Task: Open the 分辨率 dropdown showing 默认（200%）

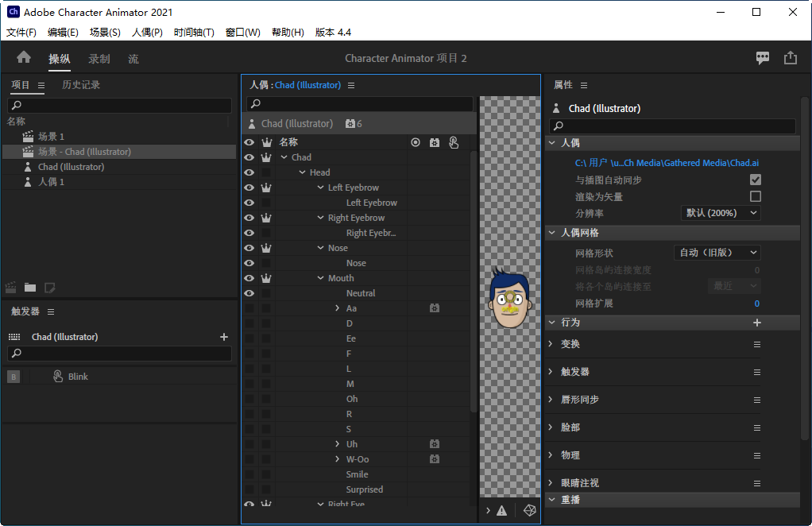Action: coord(721,212)
